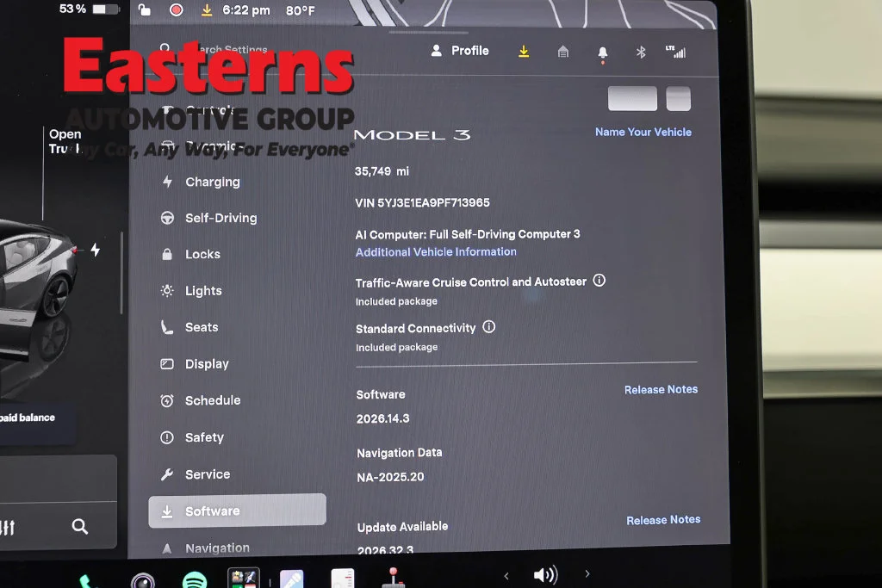Open the Charging settings menu
Screen dimensions: 882x588
pyautogui.click(x=201, y=183)
